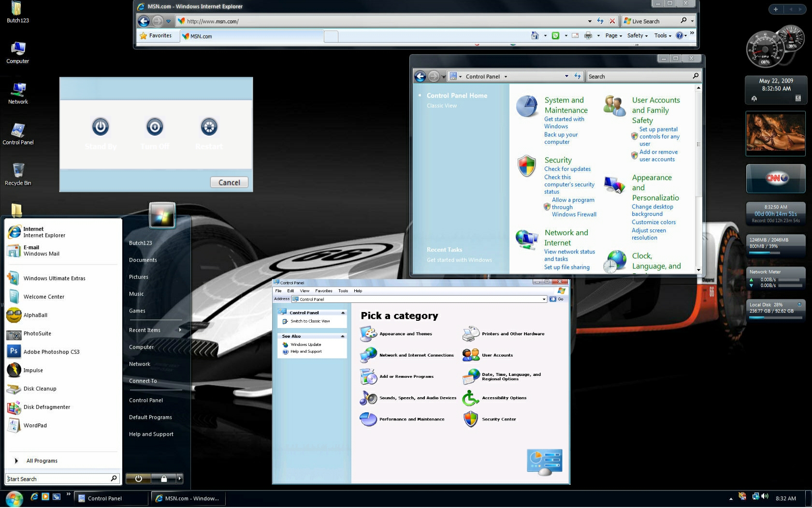
Task: Expand the shutdown options arrow in Start menu
Action: point(180,478)
